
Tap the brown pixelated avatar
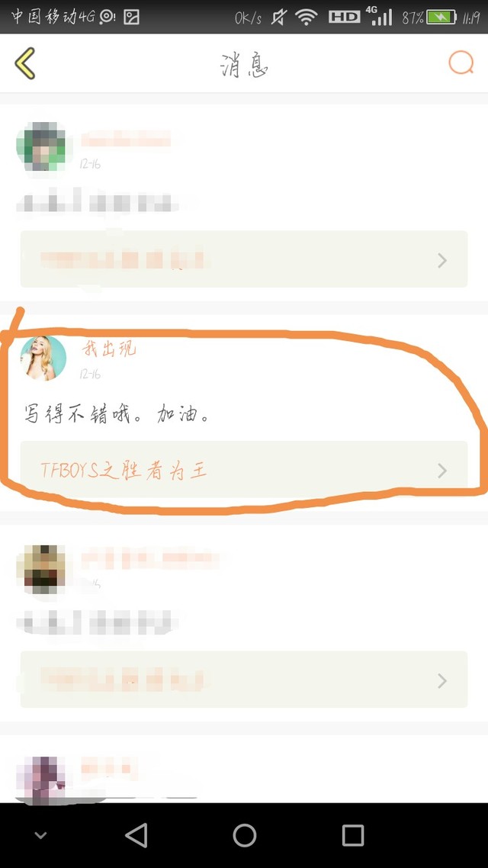(41, 569)
